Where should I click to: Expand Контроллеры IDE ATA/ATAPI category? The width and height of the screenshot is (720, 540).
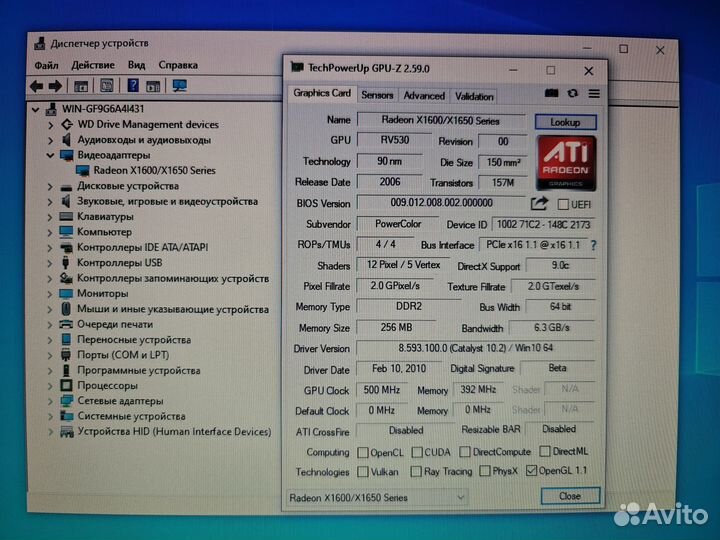click(51, 248)
